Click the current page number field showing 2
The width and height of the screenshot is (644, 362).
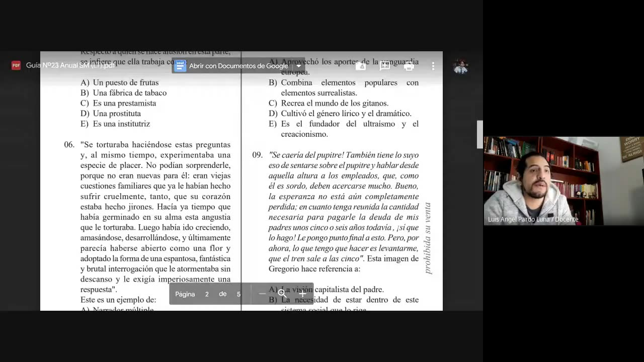coord(207,294)
